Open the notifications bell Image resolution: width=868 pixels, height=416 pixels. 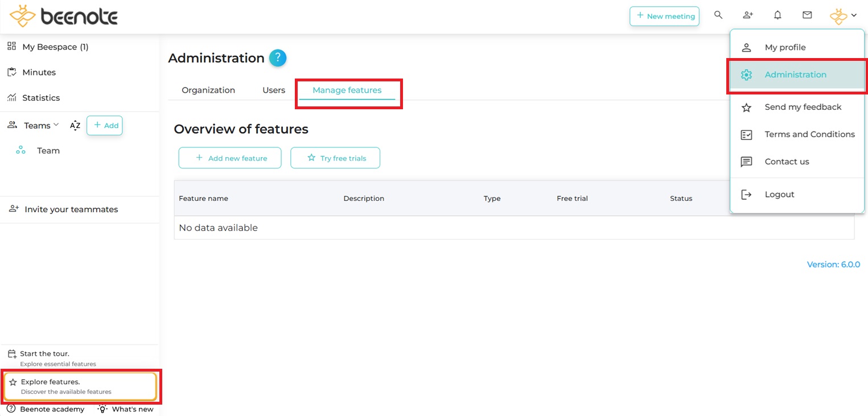click(x=778, y=15)
